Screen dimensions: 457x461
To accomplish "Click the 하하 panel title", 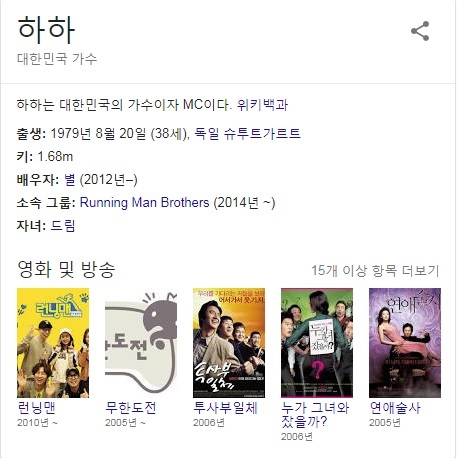I will [x=46, y=29].
